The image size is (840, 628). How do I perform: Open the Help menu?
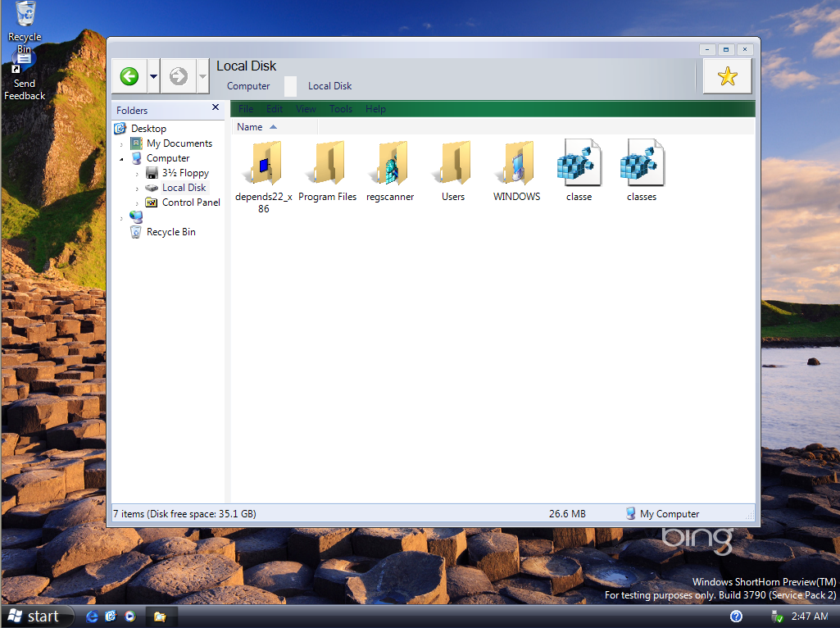(x=375, y=109)
